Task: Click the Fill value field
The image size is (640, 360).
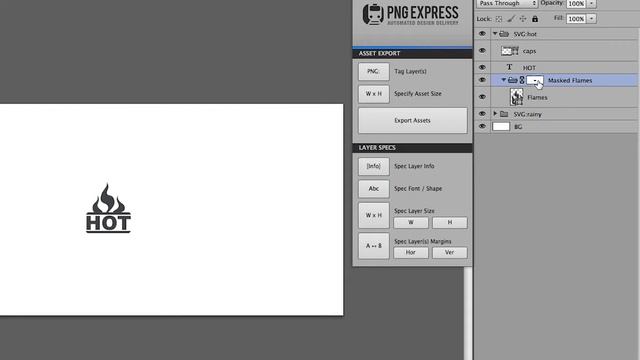Action: tap(576, 19)
